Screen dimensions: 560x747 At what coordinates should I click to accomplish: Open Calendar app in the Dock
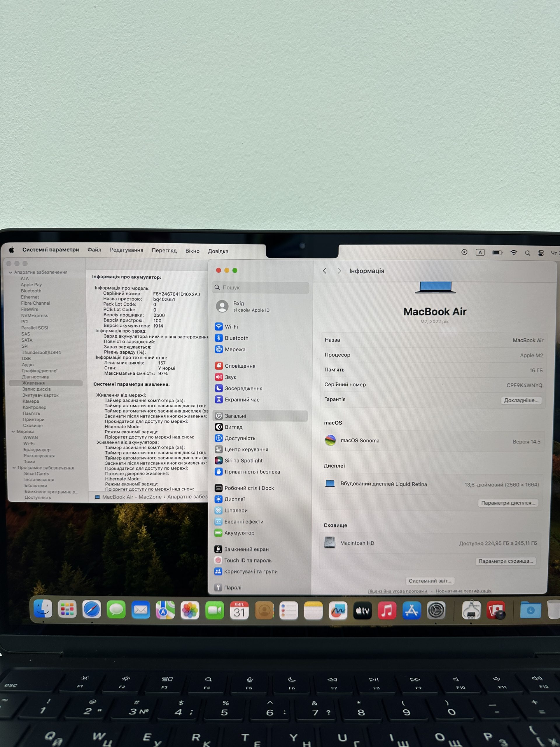tap(239, 610)
